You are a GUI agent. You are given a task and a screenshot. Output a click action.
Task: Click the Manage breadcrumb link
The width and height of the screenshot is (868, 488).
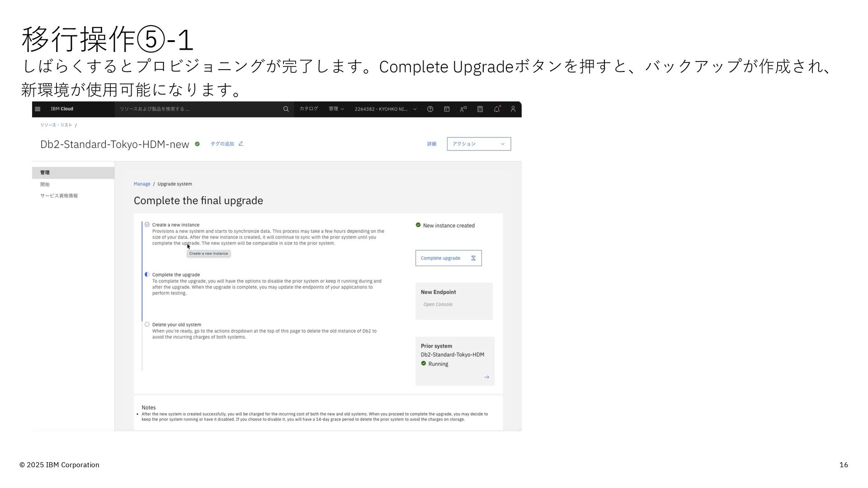pyautogui.click(x=142, y=184)
